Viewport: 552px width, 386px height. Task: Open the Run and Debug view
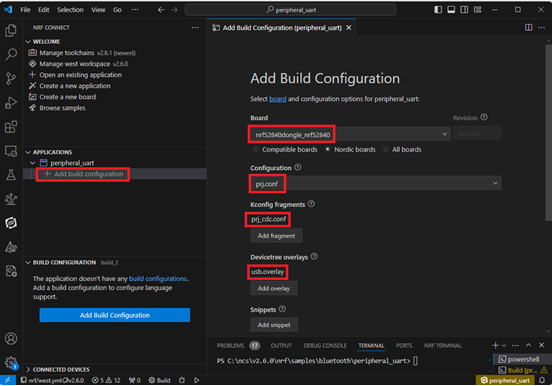coord(11,102)
